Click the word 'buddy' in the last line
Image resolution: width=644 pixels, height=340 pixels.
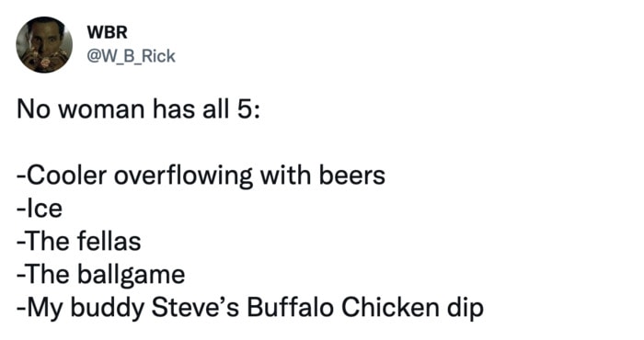(108, 309)
